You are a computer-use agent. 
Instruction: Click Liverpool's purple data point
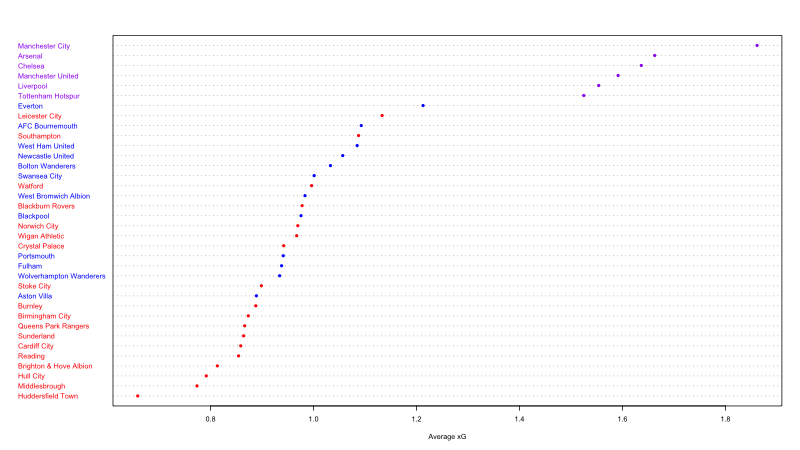click(598, 86)
